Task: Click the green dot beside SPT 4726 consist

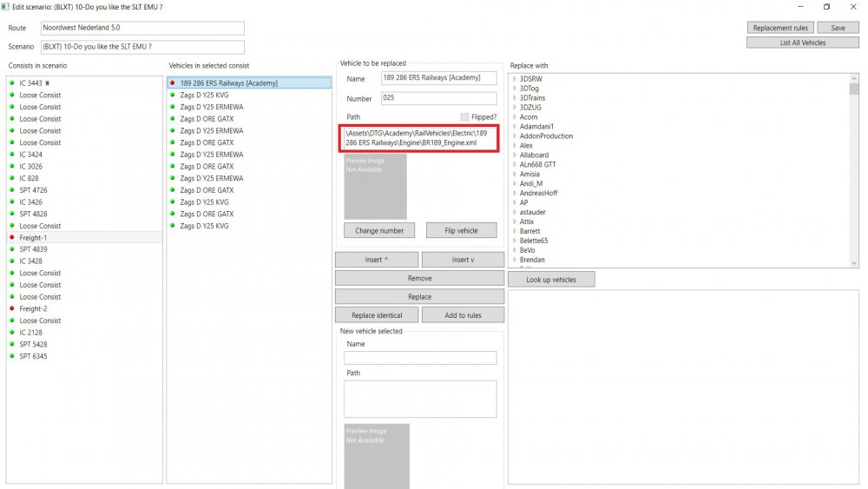Action: click(12, 190)
